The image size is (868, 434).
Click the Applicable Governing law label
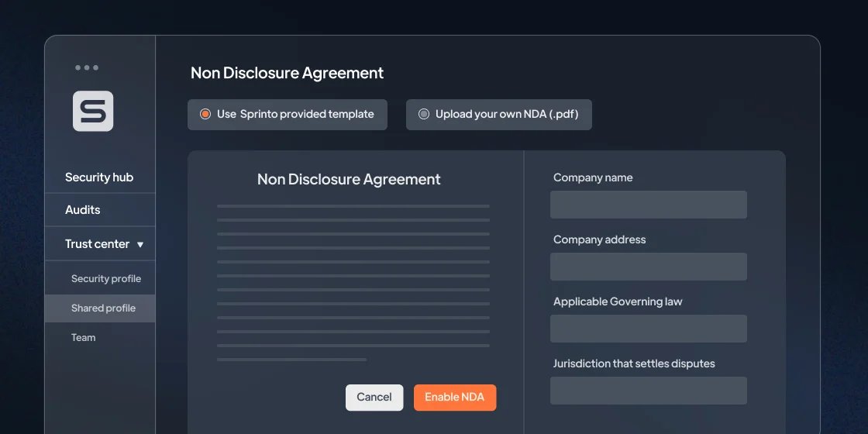point(618,301)
